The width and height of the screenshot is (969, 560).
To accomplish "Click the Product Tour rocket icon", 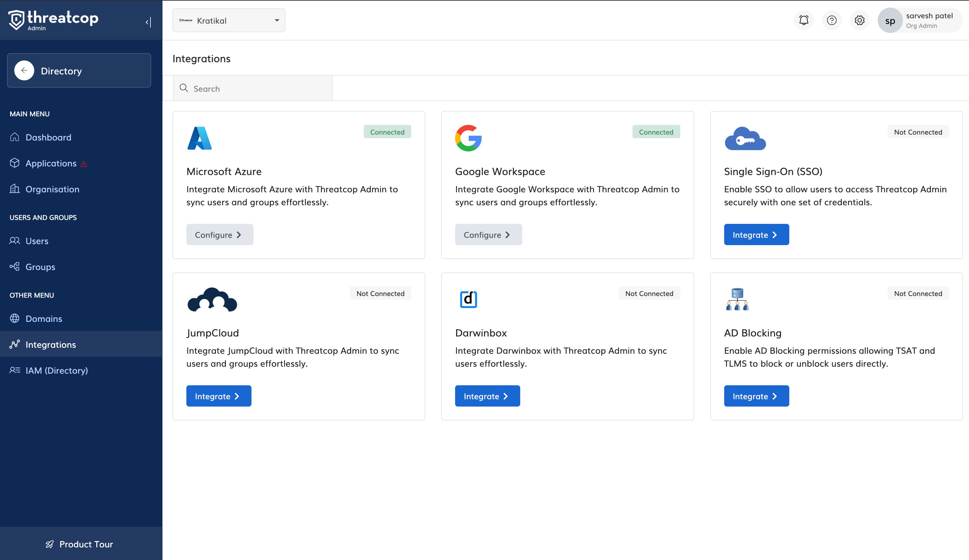I will pos(49,544).
